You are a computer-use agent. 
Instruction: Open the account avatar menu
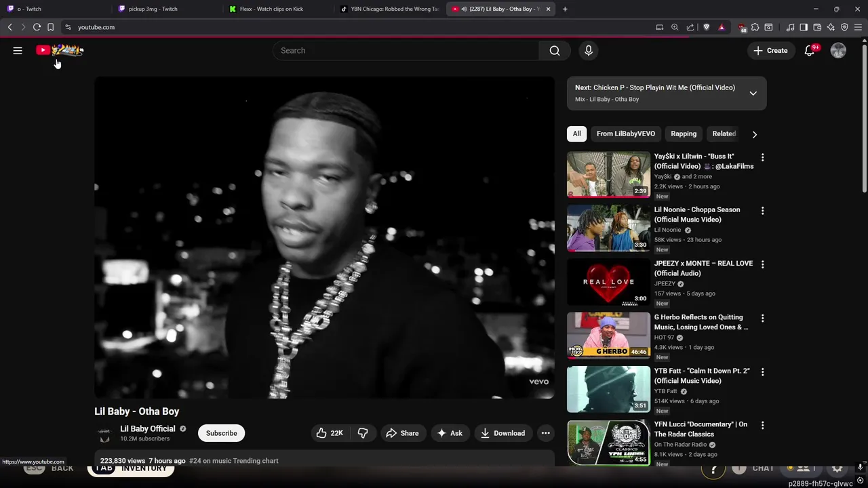click(838, 50)
